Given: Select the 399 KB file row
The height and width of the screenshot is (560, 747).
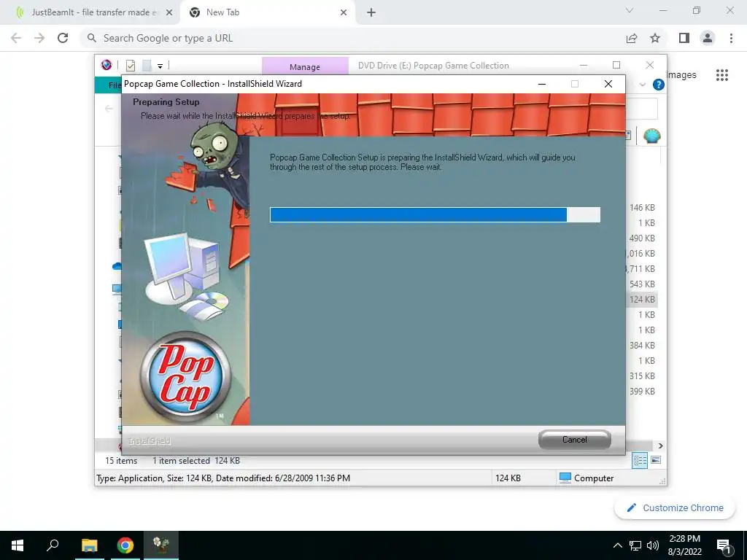Looking at the screenshot, I should click(x=642, y=392).
